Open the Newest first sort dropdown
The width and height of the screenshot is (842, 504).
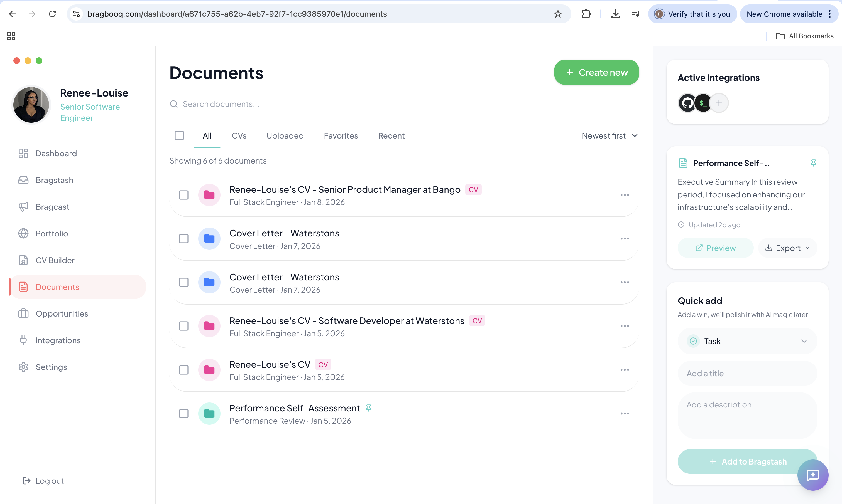click(x=610, y=136)
